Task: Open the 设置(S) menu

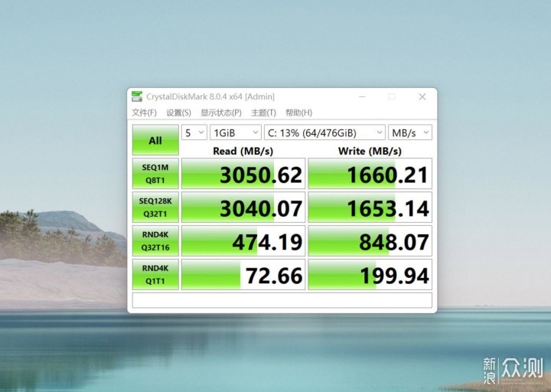Action: pos(178,113)
